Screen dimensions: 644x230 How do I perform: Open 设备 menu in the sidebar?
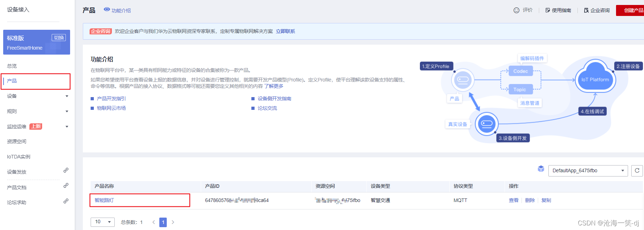[12, 96]
